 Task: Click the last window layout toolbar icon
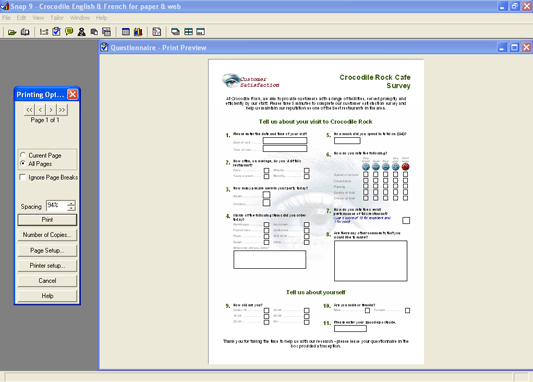[201, 32]
